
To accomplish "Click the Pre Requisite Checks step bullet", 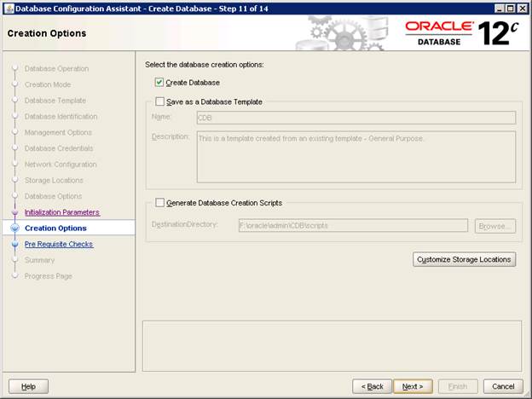I will pos(14,245).
